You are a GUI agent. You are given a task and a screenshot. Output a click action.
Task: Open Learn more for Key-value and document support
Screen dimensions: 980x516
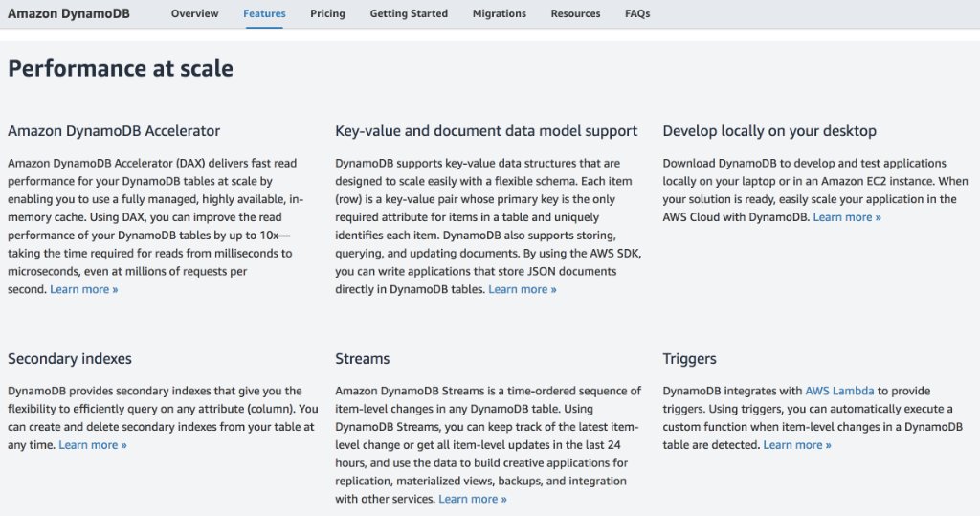coord(523,289)
